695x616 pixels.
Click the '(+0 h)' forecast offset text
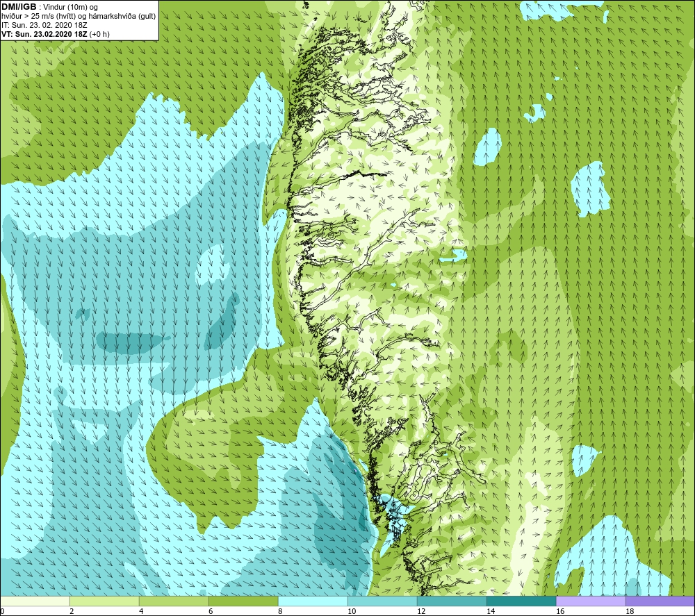(x=99, y=34)
